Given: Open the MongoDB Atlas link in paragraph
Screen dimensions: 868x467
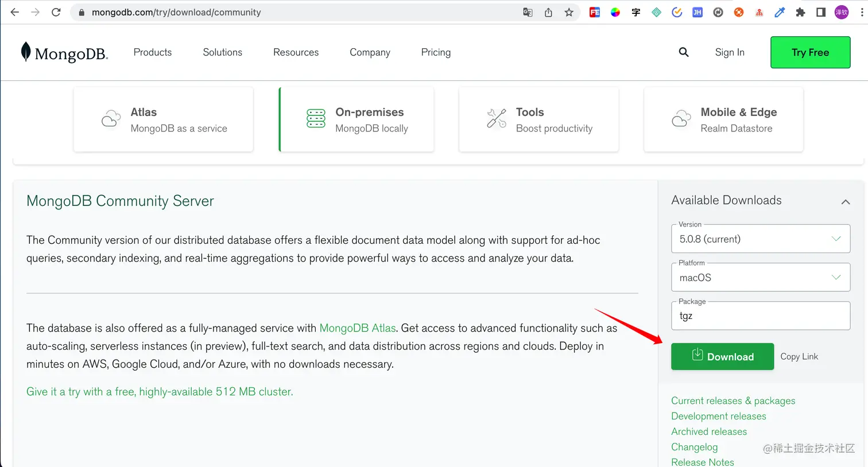Looking at the screenshot, I should coord(358,328).
